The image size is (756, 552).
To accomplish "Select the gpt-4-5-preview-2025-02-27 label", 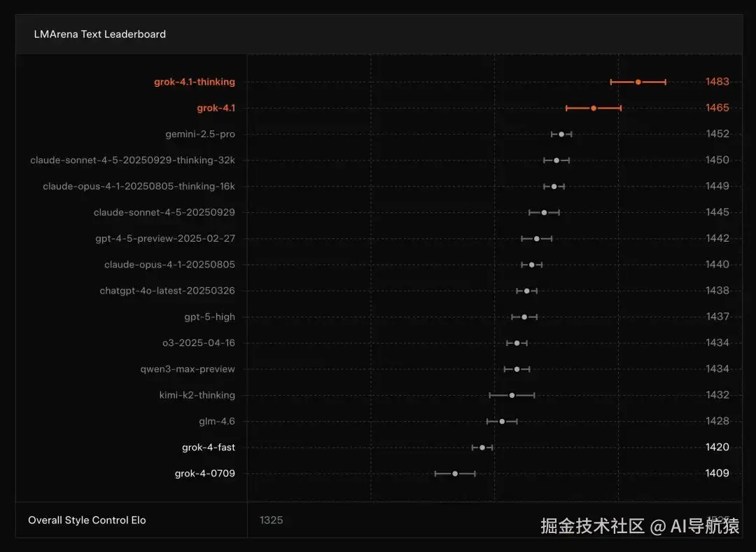I will coord(165,238).
